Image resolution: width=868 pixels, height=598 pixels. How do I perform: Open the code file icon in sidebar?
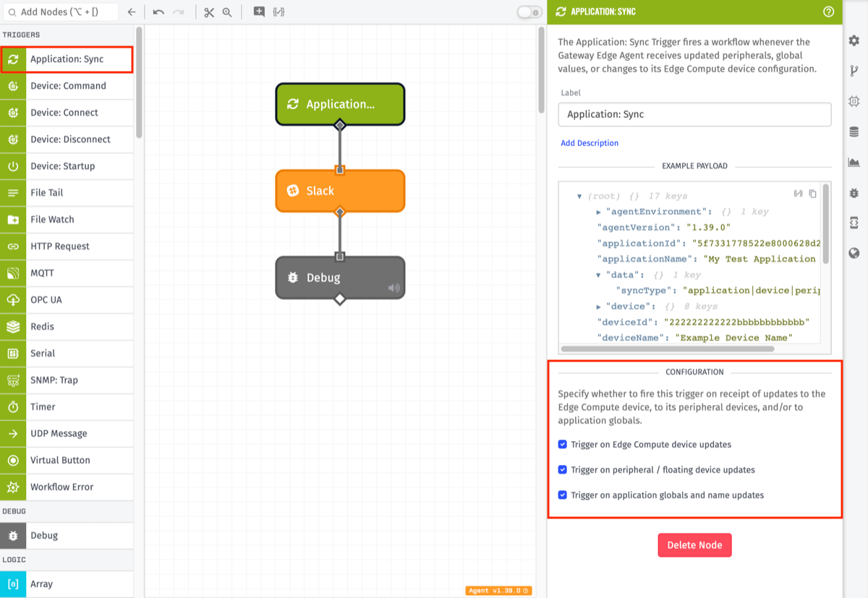tap(854, 223)
